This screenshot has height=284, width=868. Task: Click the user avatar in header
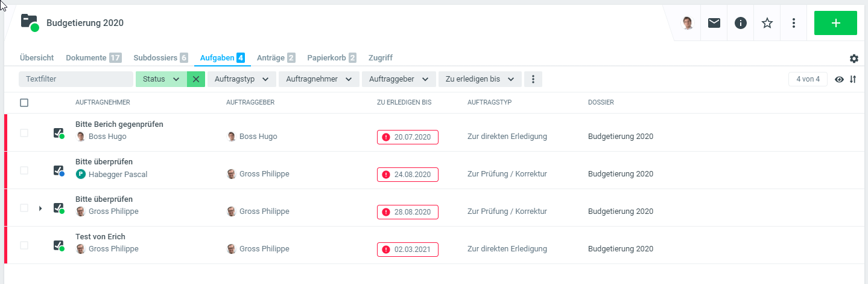688,23
